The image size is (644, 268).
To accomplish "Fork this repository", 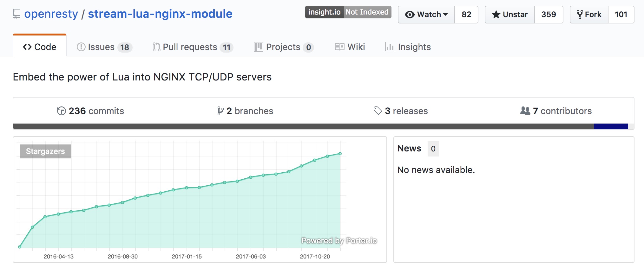I will 589,15.
